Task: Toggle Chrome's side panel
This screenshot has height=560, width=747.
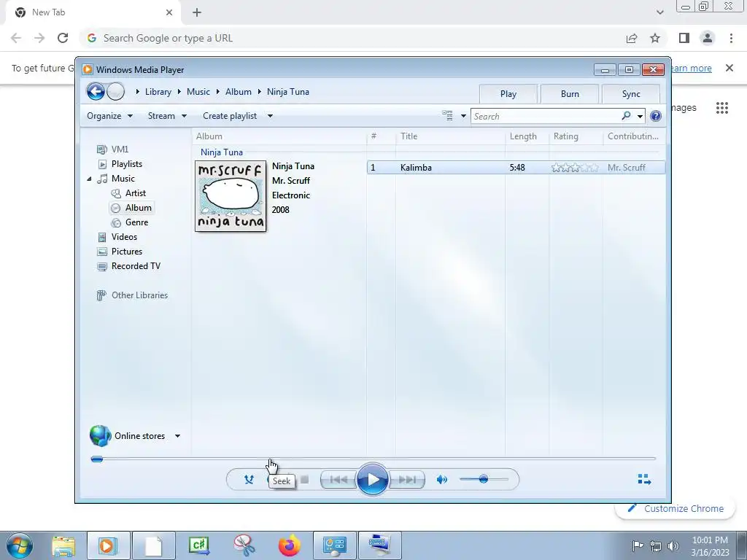Action: pyautogui.click(x=684, y=38)
